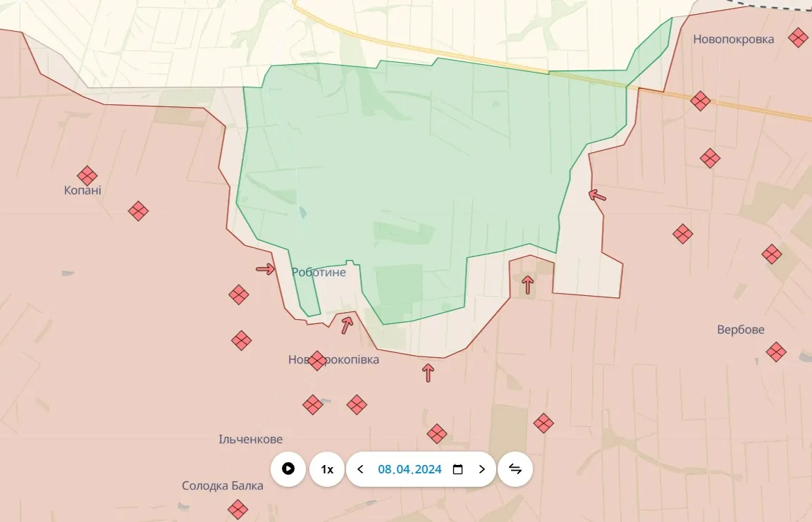The width and height of the screenshot is (812, 522).
Task: Toggle the compare swap-arrows button
Action: point(515,469)
